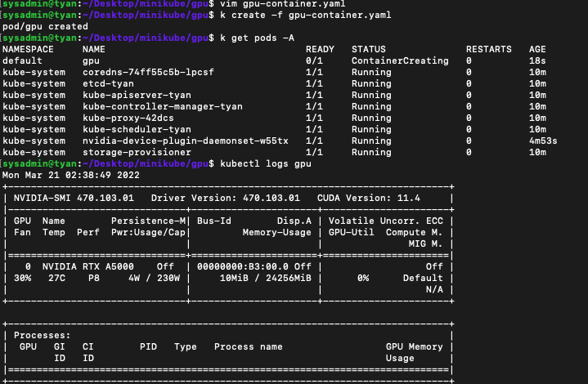Click the STATUS column header
This screenshot has width=588, height=384.
coord(369,50)
